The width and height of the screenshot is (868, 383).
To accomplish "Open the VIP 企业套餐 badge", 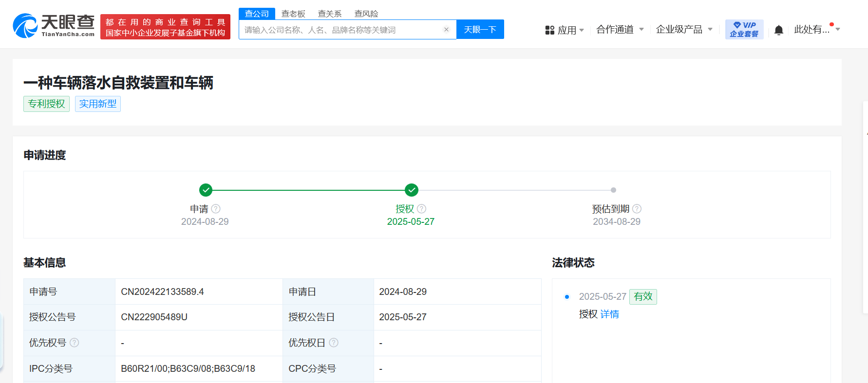I will pyautogui.click(x=744, y=30).
